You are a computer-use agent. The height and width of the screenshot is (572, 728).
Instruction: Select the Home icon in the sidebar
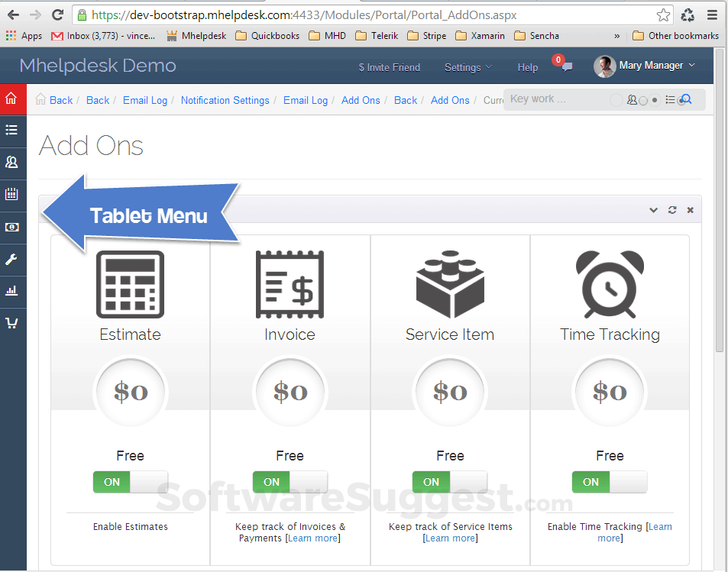(12, 99)
